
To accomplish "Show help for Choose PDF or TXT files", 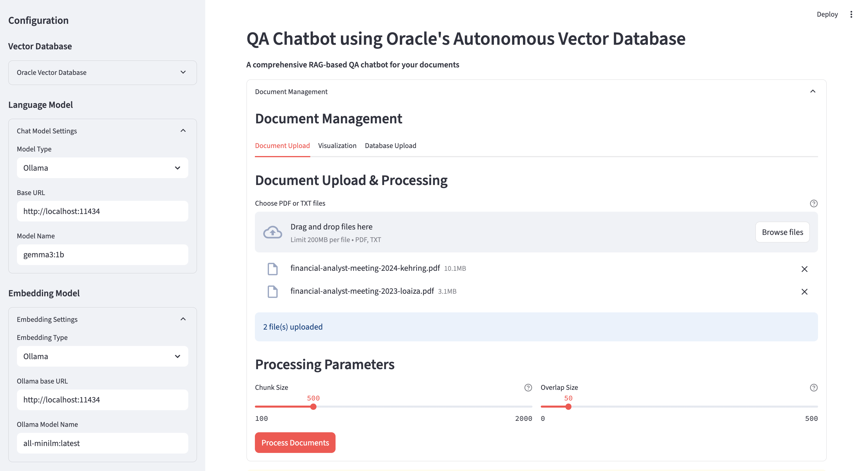I will click(x=813, y=203).
